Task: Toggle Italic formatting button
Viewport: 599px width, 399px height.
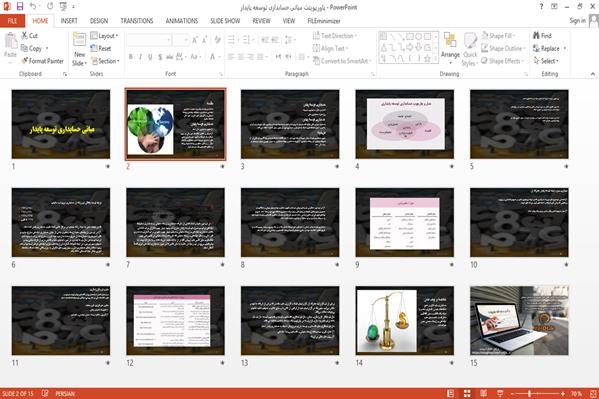Action: 140,57
